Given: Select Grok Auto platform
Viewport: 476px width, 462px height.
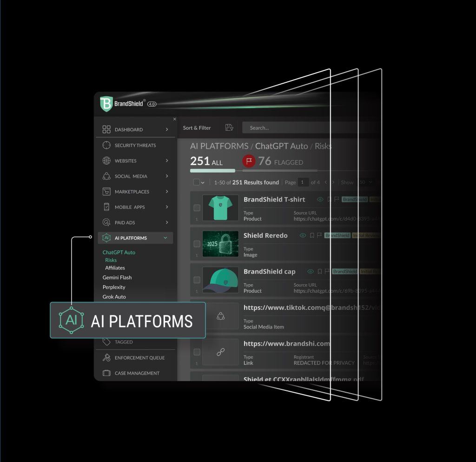Looking at the screenshot, I should click(114, 297).
